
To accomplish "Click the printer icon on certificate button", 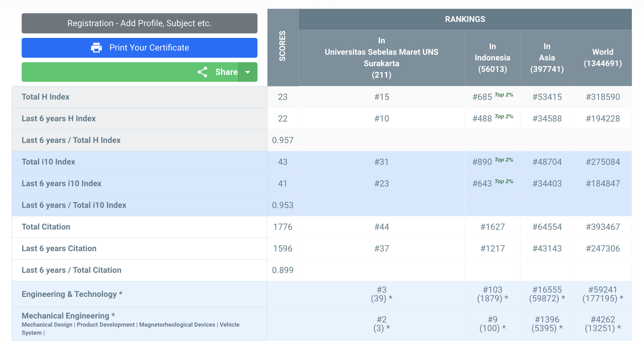I will [x=96, y=48].
